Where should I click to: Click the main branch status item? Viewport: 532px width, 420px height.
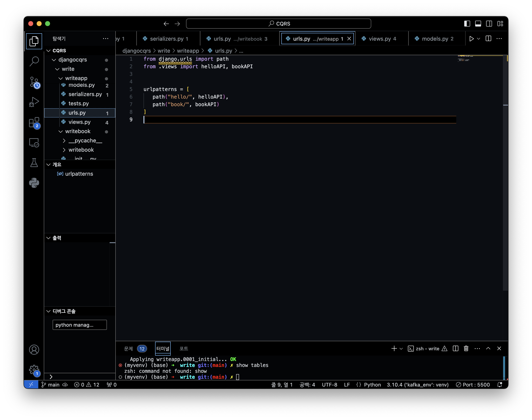[51, 385]
